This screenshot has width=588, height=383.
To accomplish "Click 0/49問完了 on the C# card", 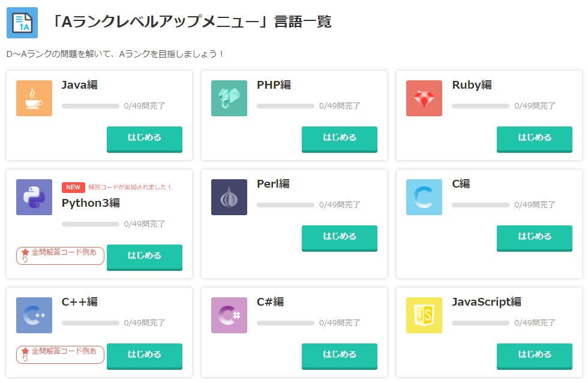I will 340,323.
